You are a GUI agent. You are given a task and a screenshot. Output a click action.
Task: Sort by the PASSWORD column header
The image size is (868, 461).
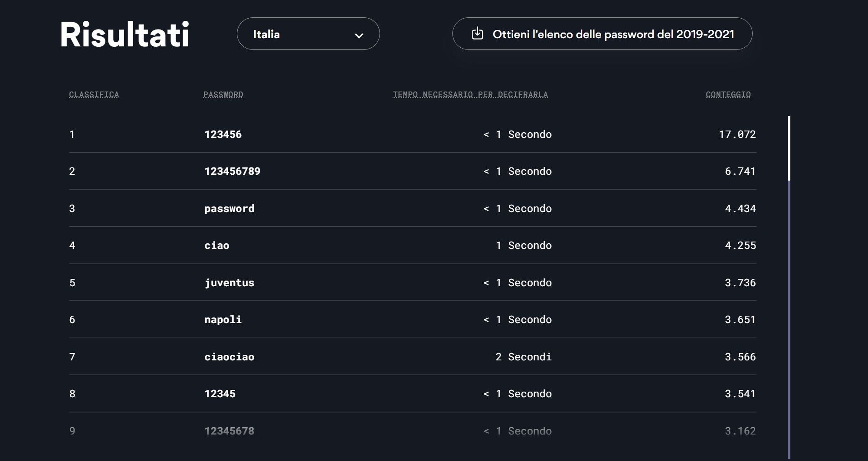[x=223, y=95]
